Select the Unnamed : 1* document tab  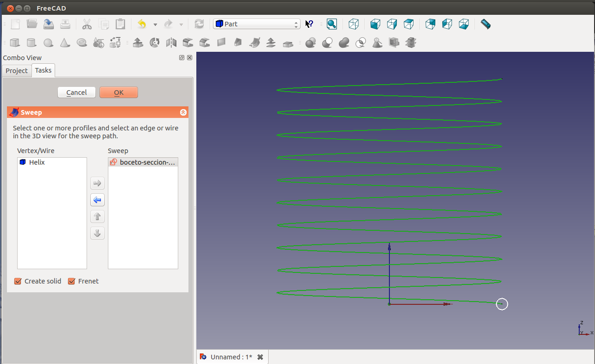pyautogui.click(x=231, y=357)
